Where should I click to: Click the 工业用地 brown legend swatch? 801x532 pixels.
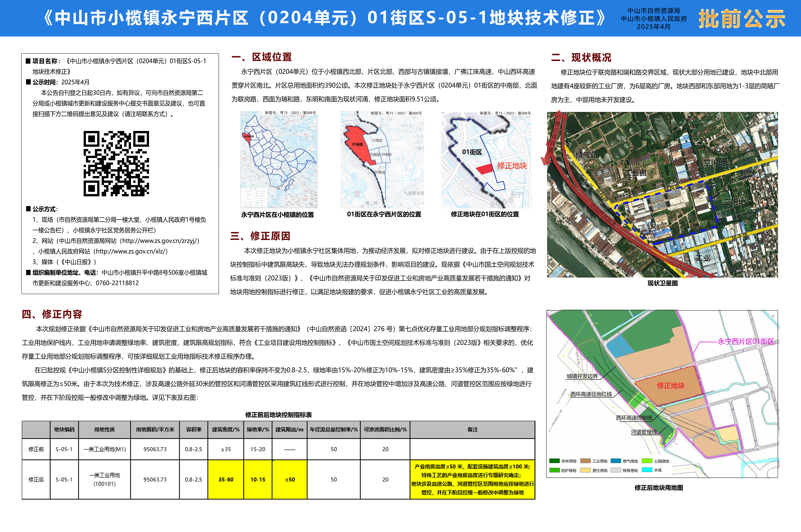point(585,461)
